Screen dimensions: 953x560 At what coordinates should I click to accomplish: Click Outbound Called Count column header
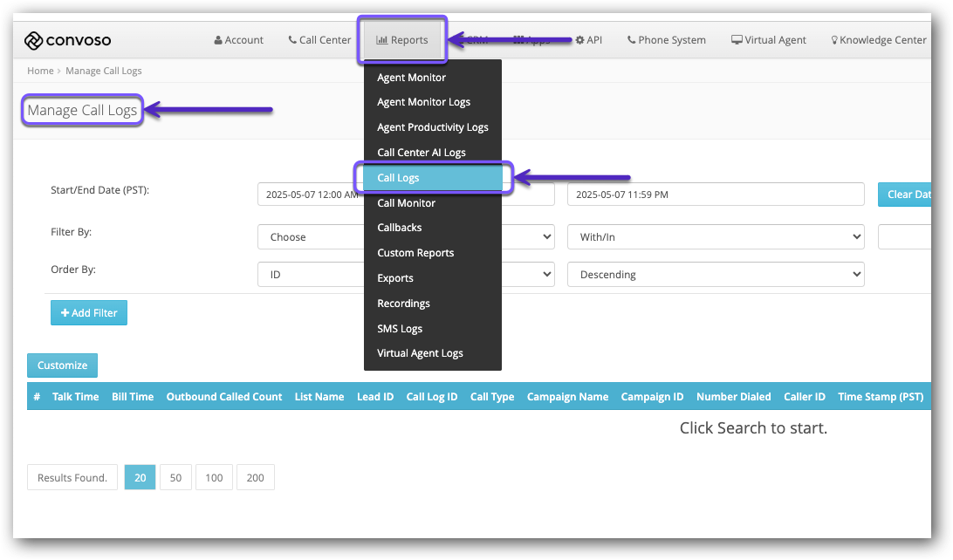point(224,397)
